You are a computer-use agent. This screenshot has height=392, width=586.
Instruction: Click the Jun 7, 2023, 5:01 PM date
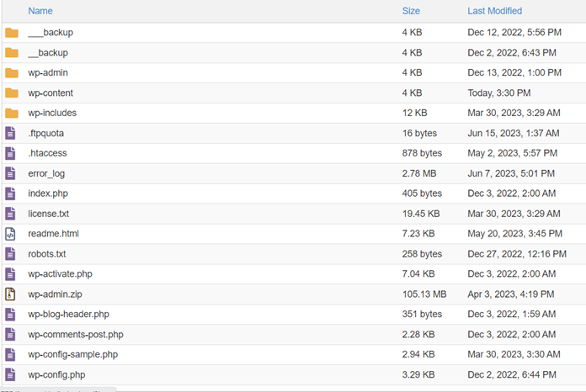pos(511,173)
